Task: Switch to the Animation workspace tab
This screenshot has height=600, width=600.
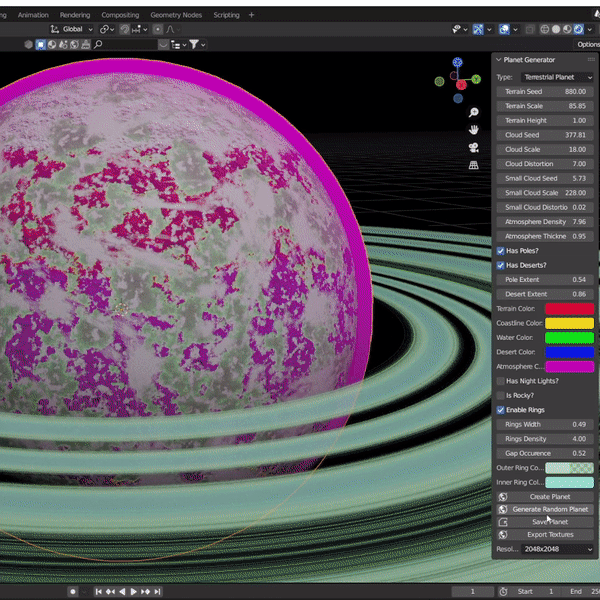Action: pyautogui.click(x=33, y=15)
